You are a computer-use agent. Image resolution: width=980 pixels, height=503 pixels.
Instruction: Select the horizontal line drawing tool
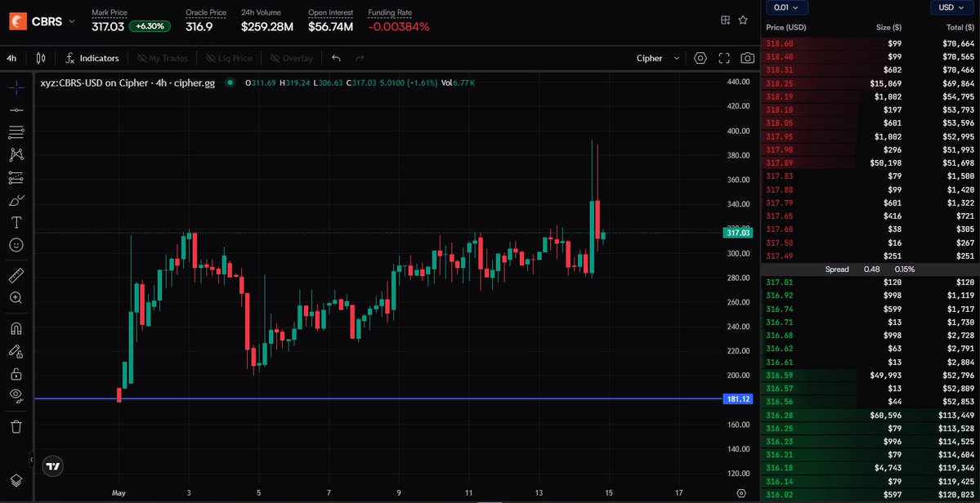click(x=16, y=110)
